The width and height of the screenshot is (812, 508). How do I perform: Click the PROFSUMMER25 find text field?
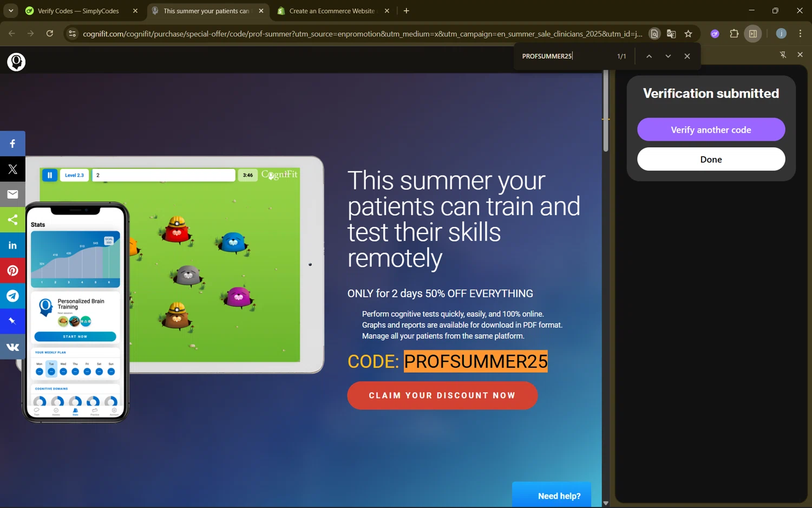click(x=565, y=56)
